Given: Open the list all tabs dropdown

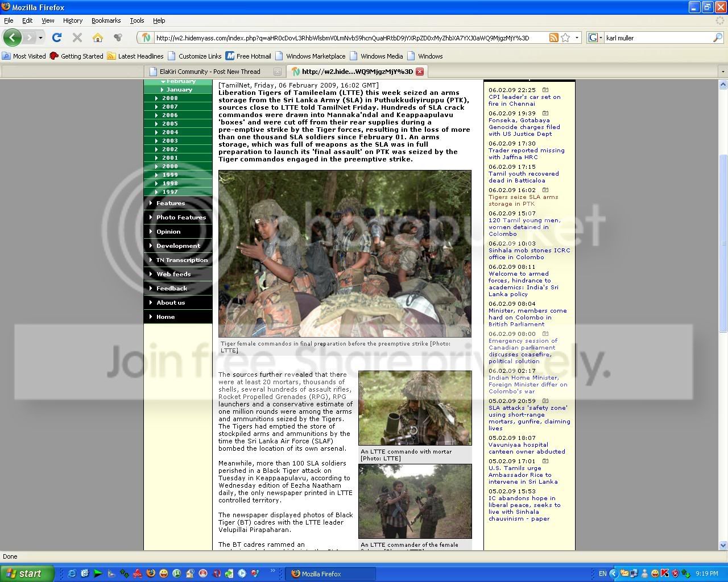Looking at the screenshot, I should (x=723, y=72).
